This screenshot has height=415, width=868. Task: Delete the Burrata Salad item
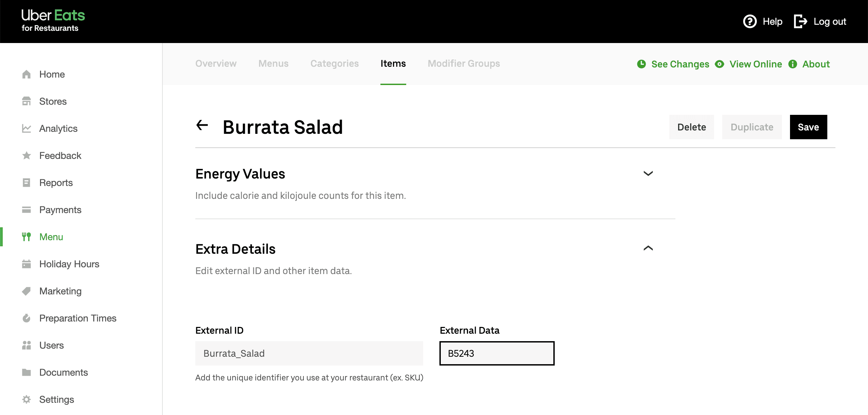[692, 127]
